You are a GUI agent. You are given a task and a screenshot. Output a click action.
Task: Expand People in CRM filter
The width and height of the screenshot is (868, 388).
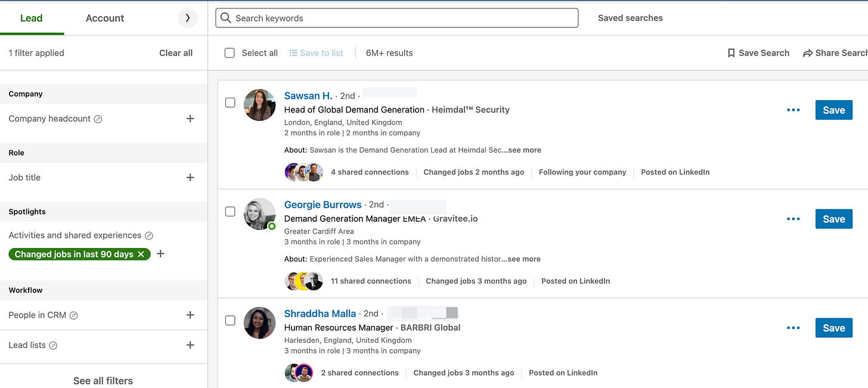(x=190, y=315)
